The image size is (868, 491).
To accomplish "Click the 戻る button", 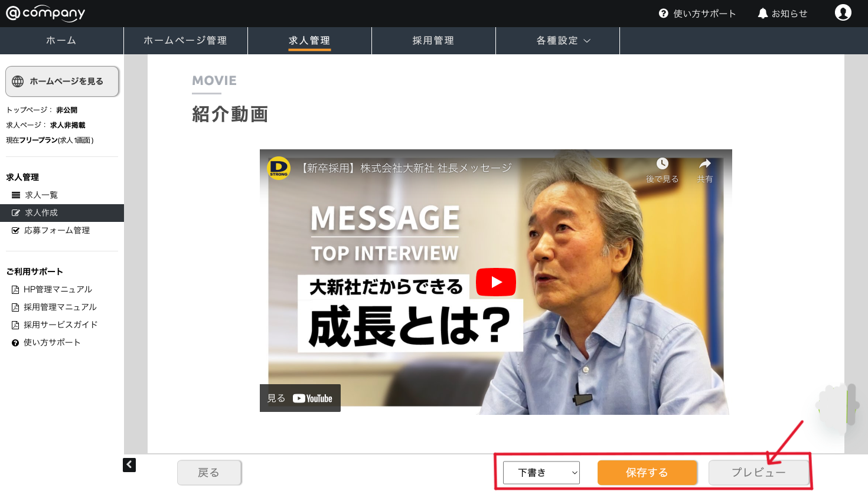I will (x=209, y=473).
